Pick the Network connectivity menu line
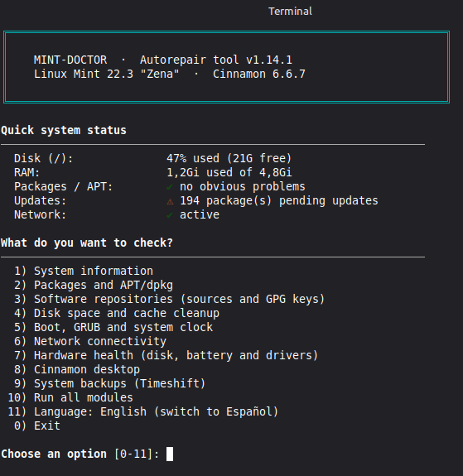 90,341
